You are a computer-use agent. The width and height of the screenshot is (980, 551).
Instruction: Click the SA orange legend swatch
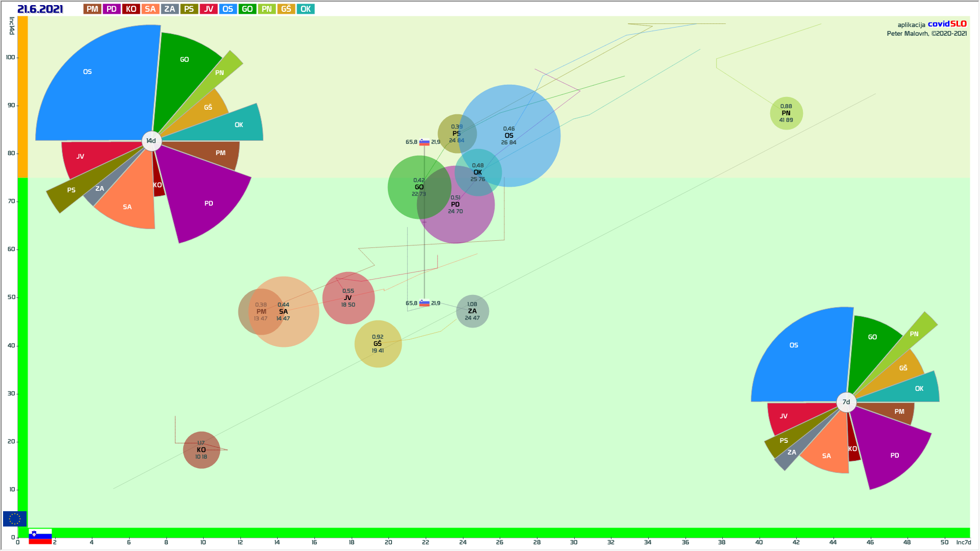[x=150, y=9]
